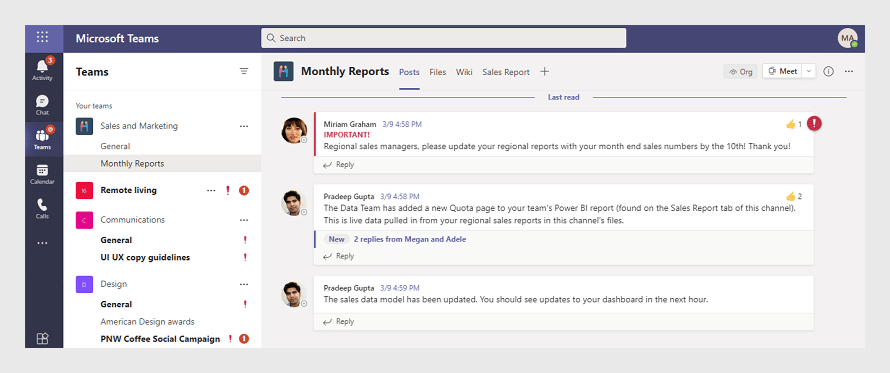Image resolution: width=890 pixels, height=373 pixels.
Task: Switch to the Posts tab
Action: (409, 72)
